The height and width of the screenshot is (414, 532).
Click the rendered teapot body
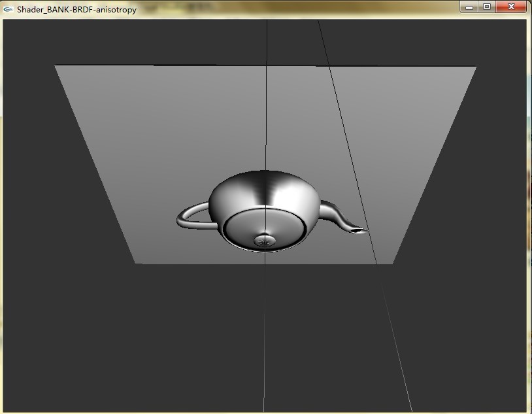265,211
